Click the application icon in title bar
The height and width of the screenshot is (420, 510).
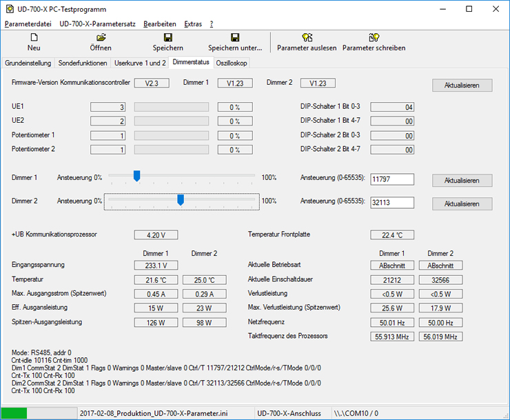point(9,9)
